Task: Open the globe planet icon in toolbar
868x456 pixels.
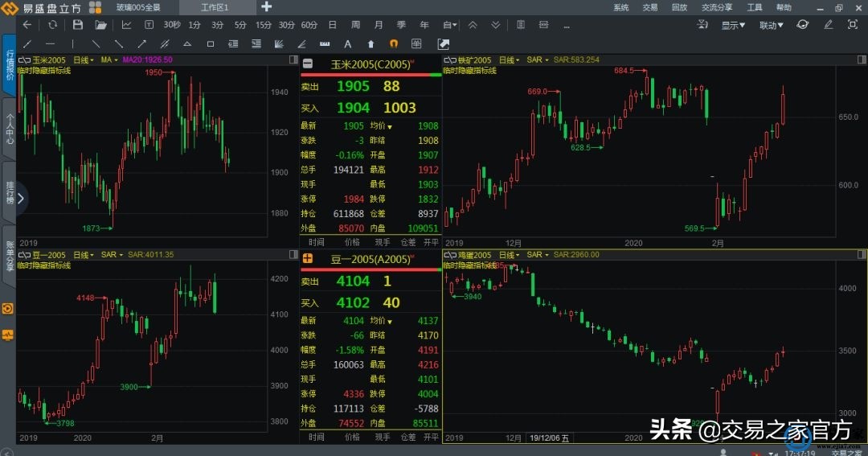Action: [802, 24]
